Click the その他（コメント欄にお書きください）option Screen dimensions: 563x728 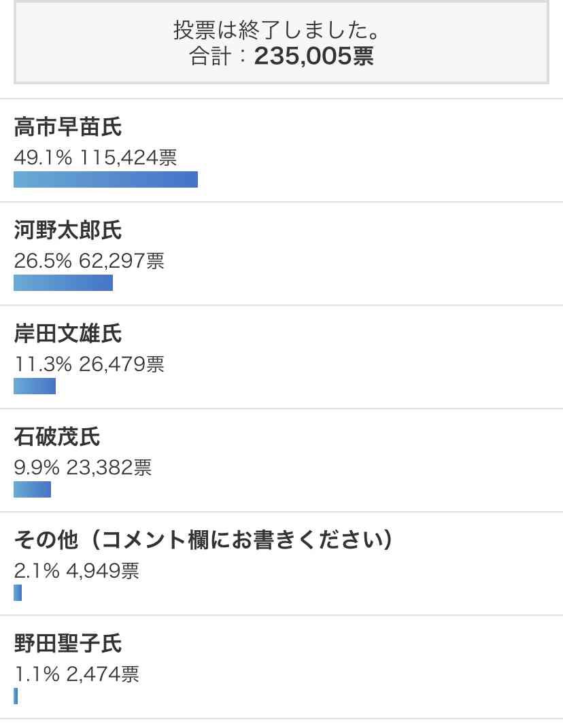(203, 540)
